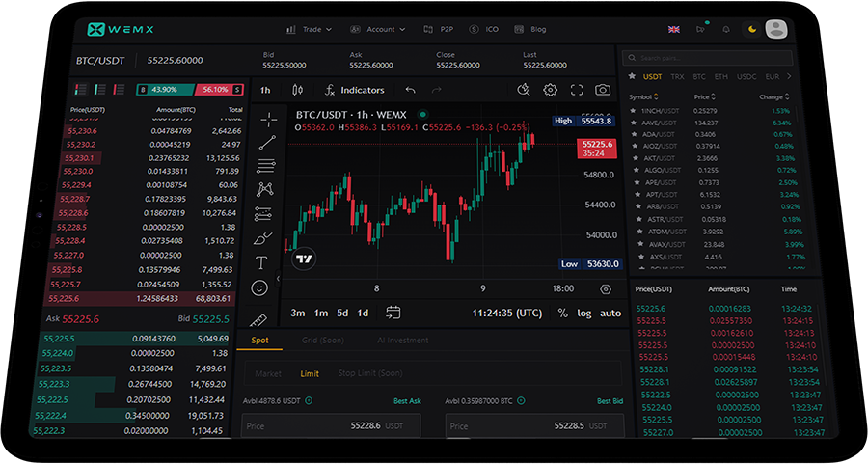Open the time axis settings hexagon icon
This screenshot has width=868, height=464.
(606, 289)
